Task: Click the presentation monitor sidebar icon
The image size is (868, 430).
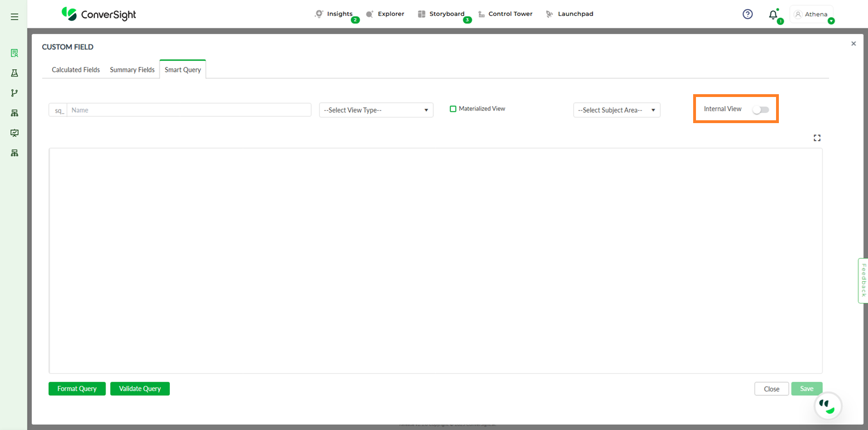Action: click(x=15, y=133)
